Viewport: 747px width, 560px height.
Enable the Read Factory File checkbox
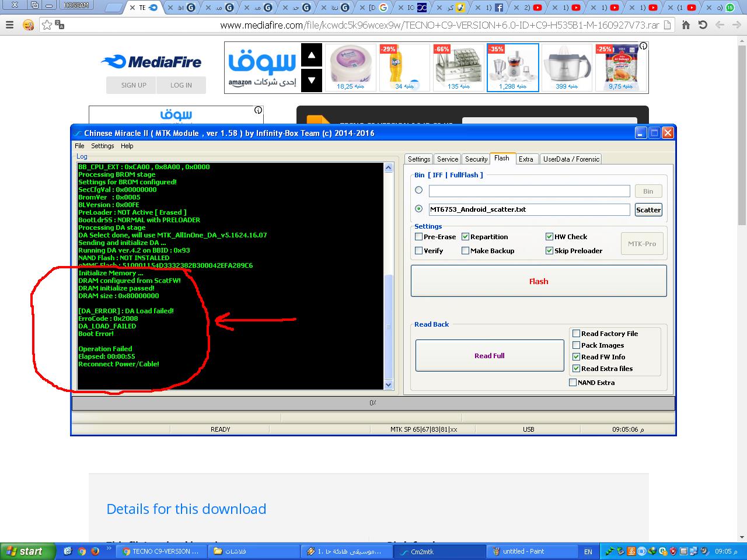(576, 334)
